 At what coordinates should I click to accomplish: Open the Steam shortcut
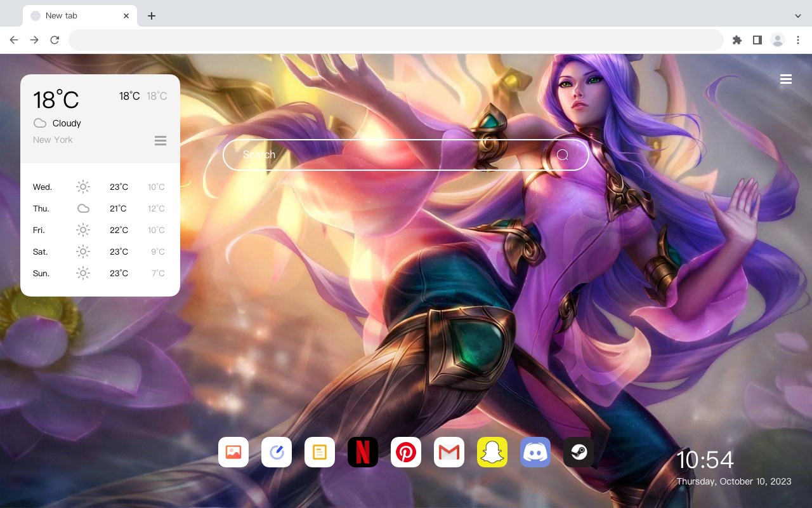coord(579,452)
